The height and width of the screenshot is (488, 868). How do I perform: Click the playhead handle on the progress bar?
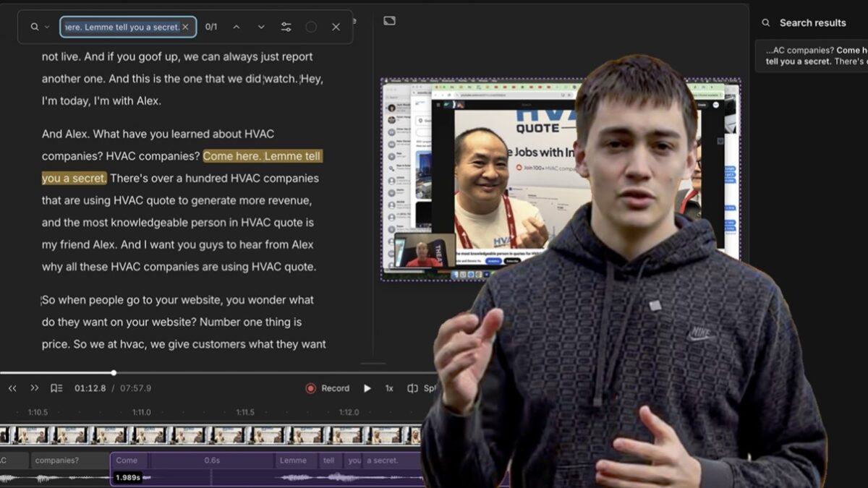pos(114,373)
